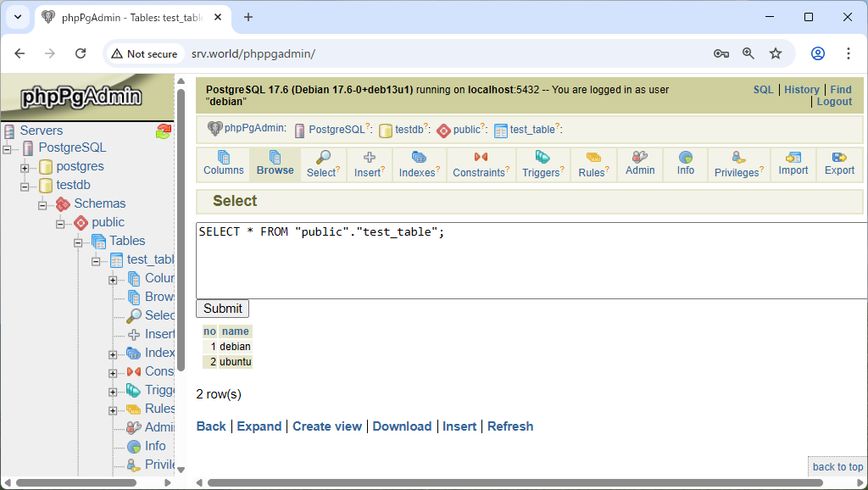Collapse the Tables tree node
The width and height of the screenshot is (868, 490).
78,242
